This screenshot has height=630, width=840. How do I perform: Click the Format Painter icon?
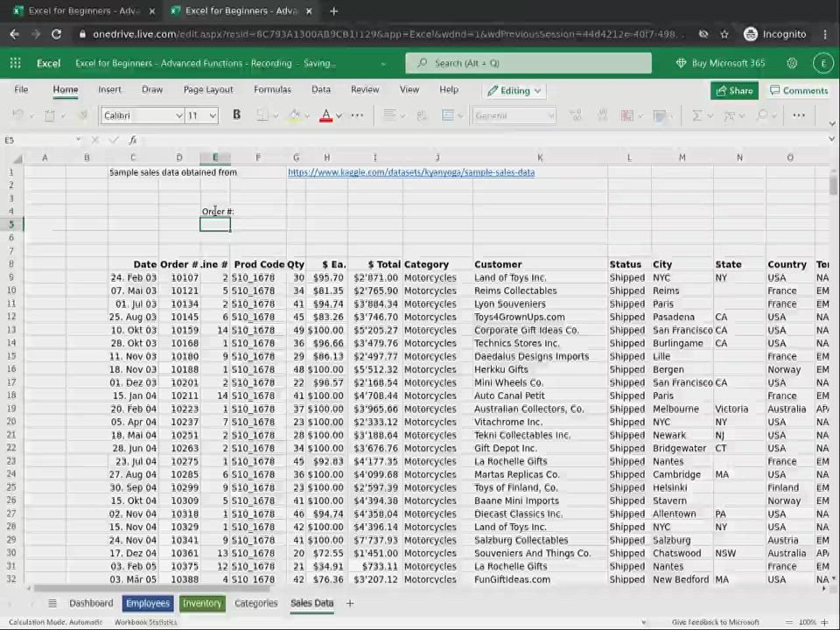click(x=82, y=115)
